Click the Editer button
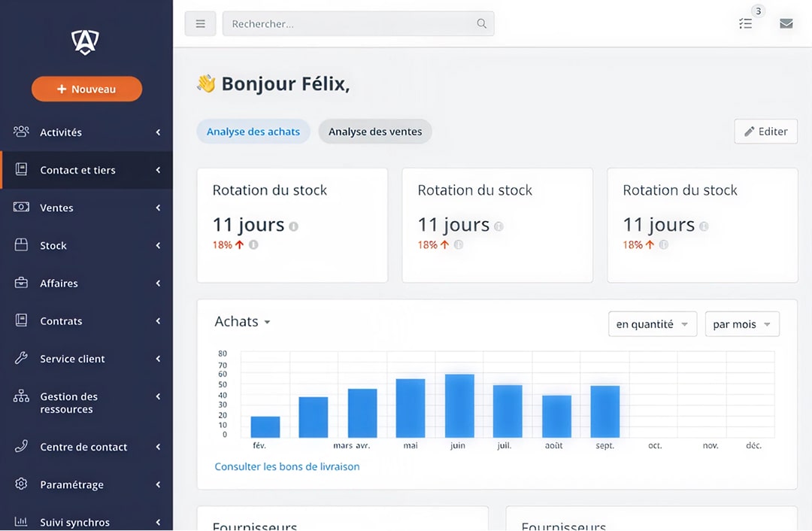812x531 pixels. (x=765, y=132)
